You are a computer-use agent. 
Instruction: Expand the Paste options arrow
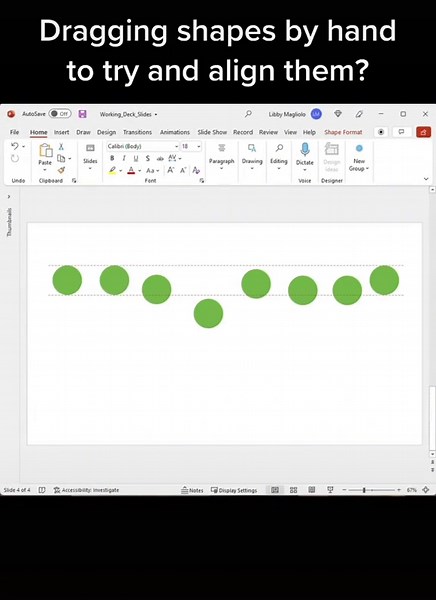(45, 170)
